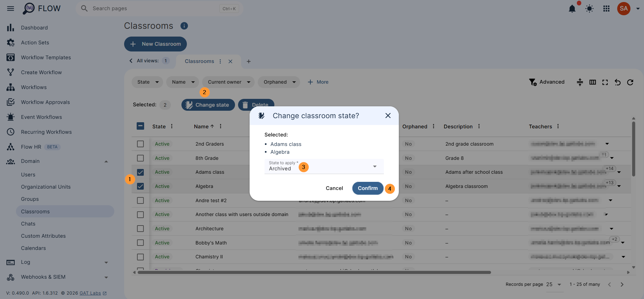Open Chats under Domain
Viewport: 644px width, 299px height.
point(28,224)
